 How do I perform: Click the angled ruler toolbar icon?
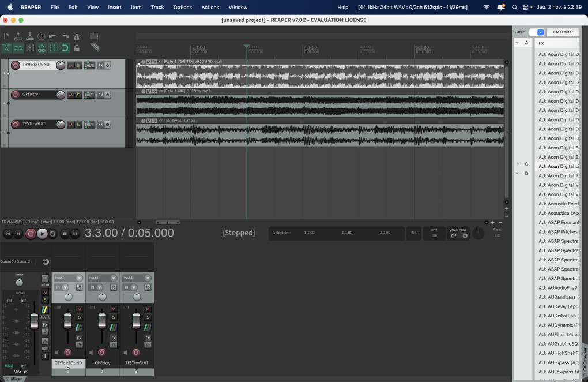point(94,47)
